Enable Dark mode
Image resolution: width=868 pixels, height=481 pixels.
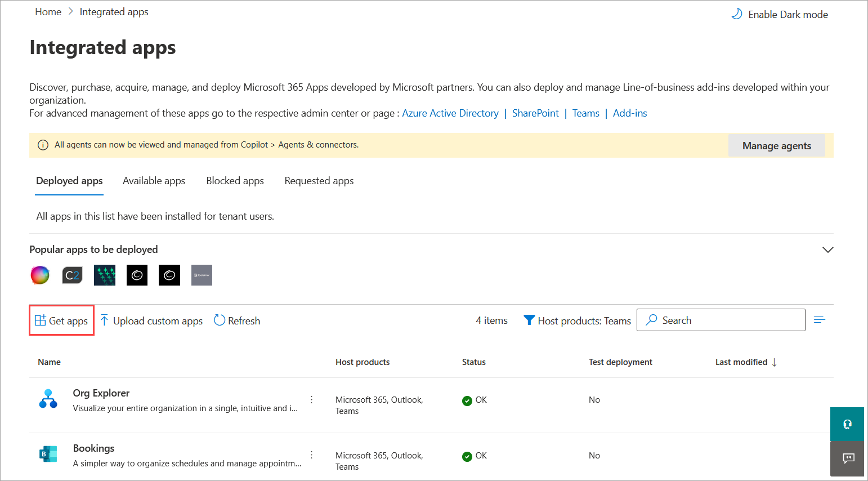[779, 14]
